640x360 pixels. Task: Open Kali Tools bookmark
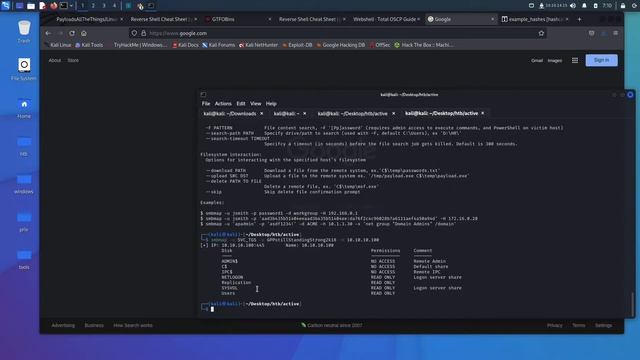[x=89, y=45]
